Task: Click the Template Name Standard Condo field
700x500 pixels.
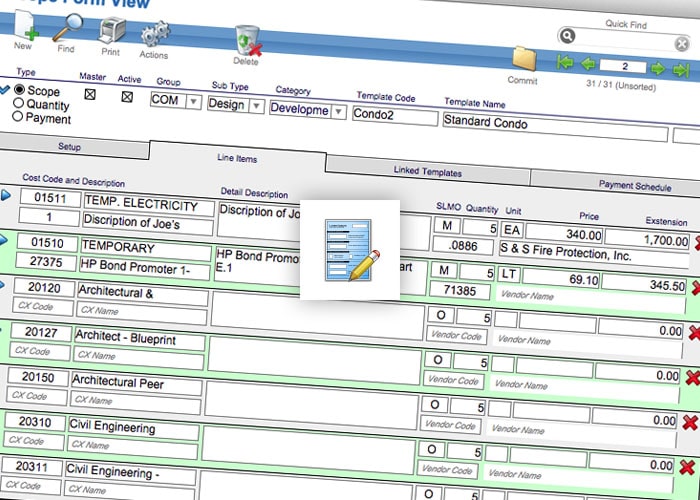Action: (x=555, y=127)
